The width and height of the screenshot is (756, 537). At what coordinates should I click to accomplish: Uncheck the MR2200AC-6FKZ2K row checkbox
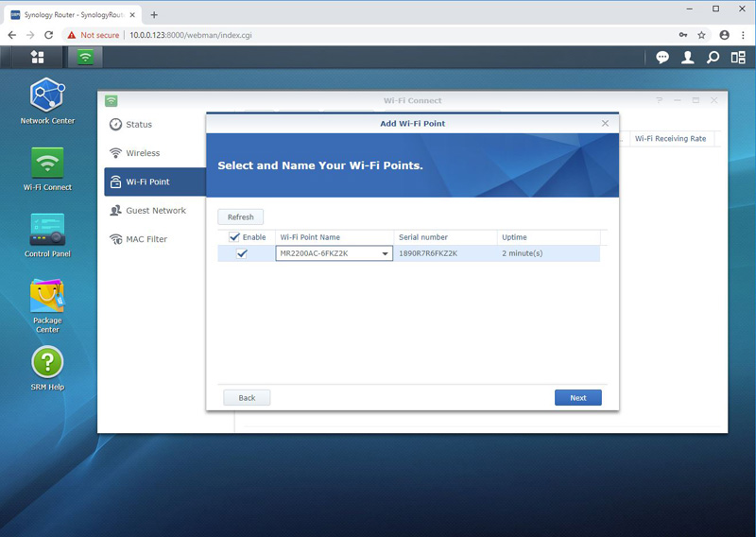(x=242, y=253)
